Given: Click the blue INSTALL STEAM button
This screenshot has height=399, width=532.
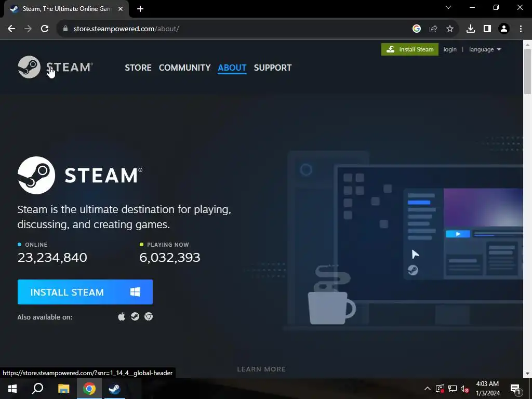Looking at the screenshot, I should pos(85,292).
